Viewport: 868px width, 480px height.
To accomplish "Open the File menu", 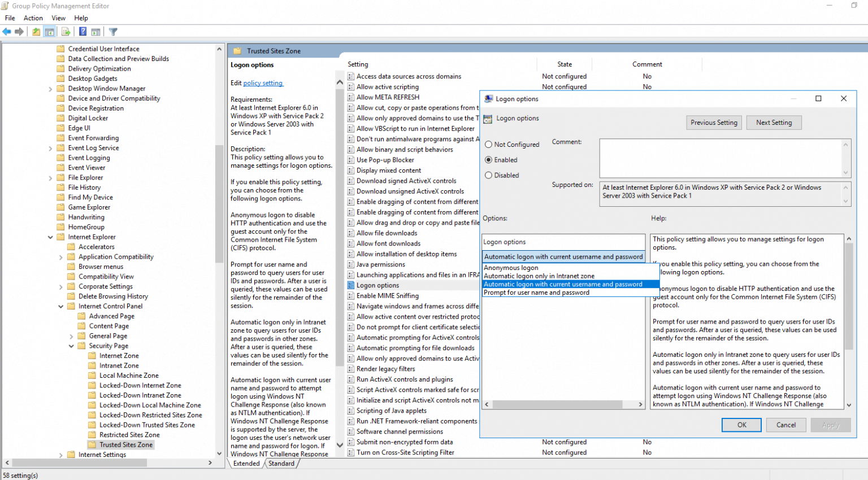I will point(10,18).
